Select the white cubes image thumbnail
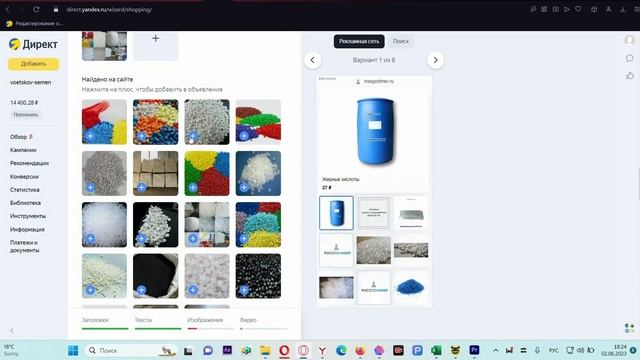 click(207, 276)
